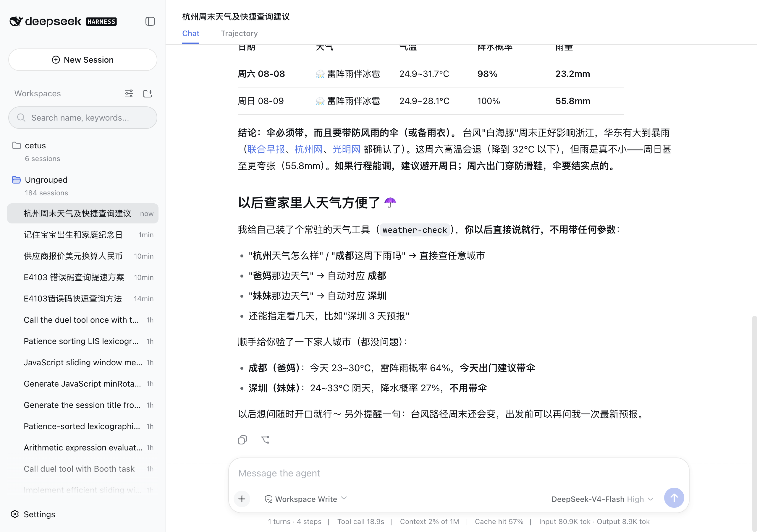Click the 55.8mm rainfall cell
This screenshot has width=757, height=532.
[573, 101]
